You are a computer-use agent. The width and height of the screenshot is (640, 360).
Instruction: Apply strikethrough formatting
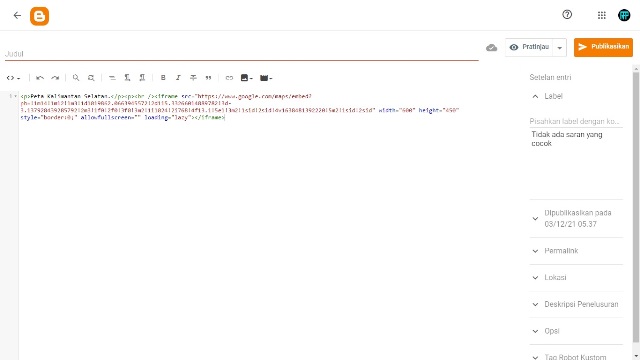coord(193,78)
